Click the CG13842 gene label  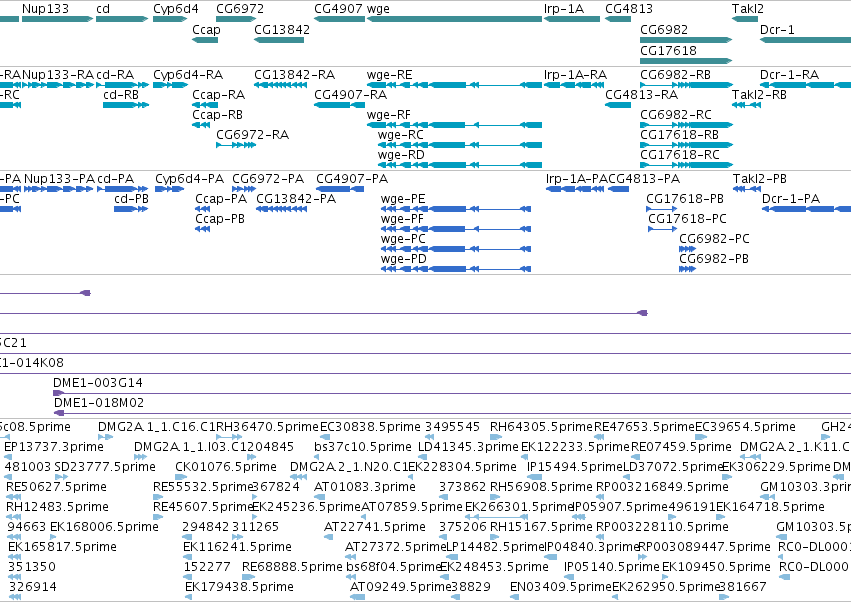coord(282,29)
